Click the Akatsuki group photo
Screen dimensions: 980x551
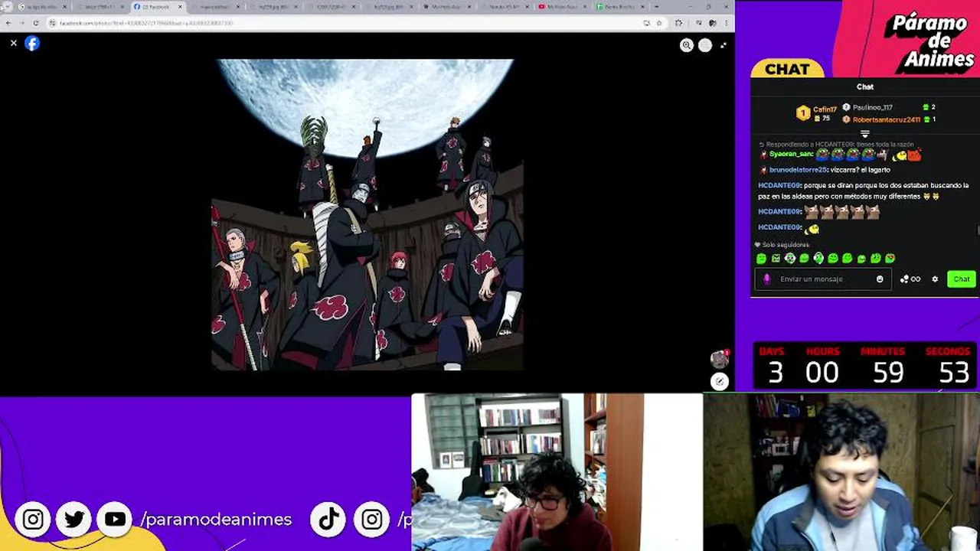point(367,215)
